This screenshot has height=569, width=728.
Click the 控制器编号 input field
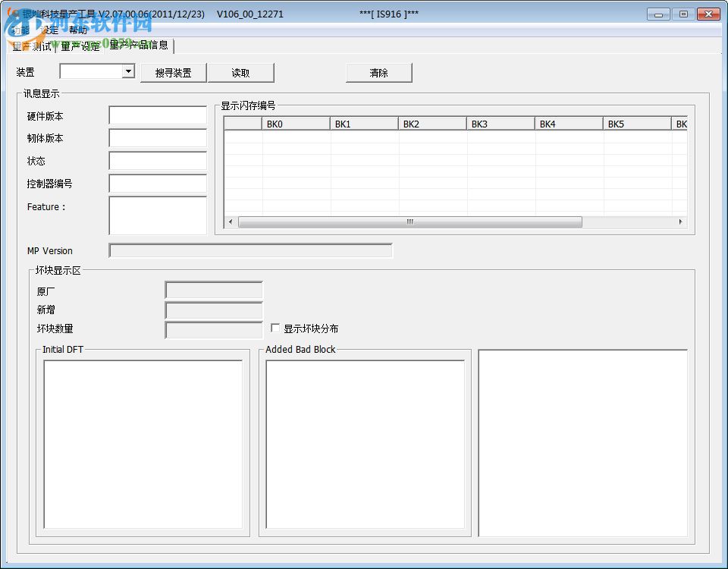pyautogui.click(x=158, y=184)
